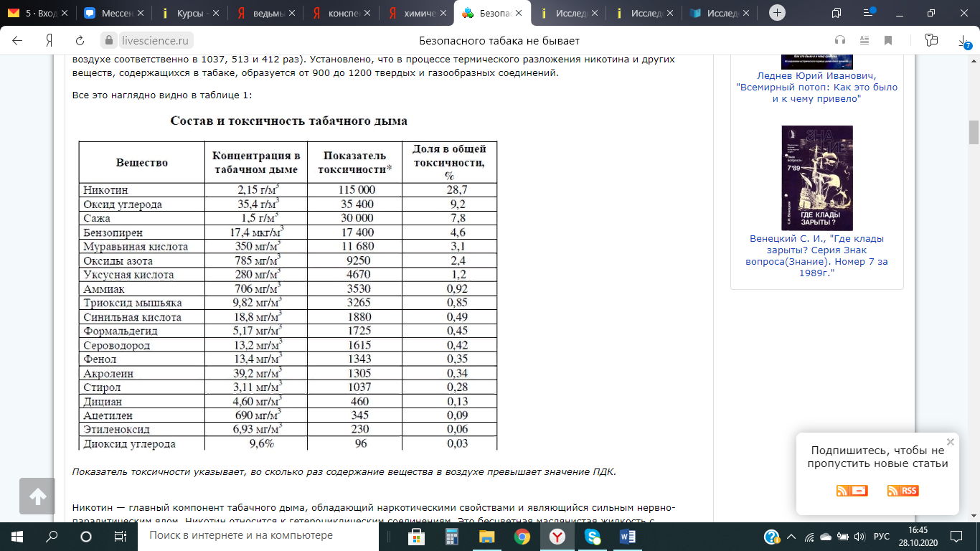980x551 pixels.
Task: Click the browser back arrow
Action: point(17,40)
